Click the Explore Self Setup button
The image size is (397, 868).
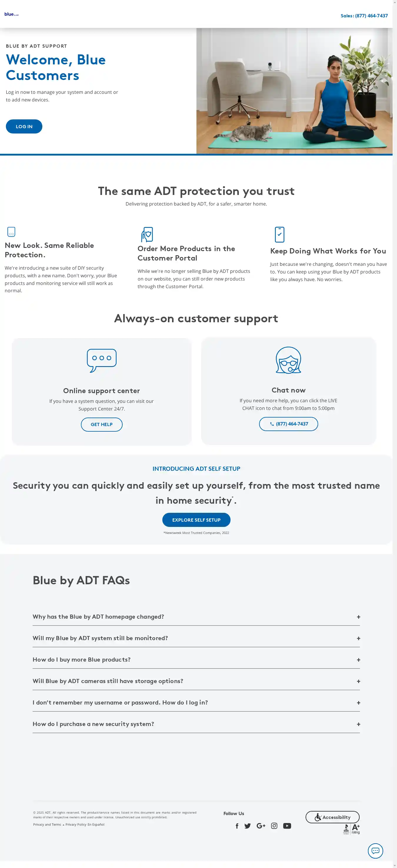click(196, 520)
